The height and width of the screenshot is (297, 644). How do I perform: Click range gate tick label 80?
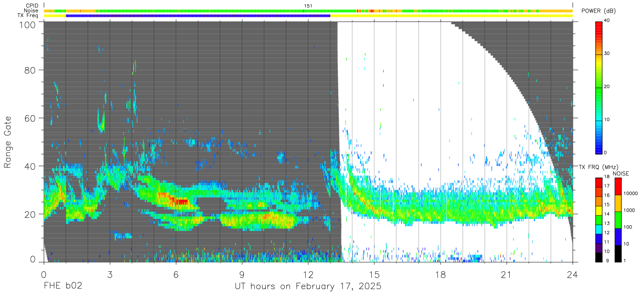[30, 70]
